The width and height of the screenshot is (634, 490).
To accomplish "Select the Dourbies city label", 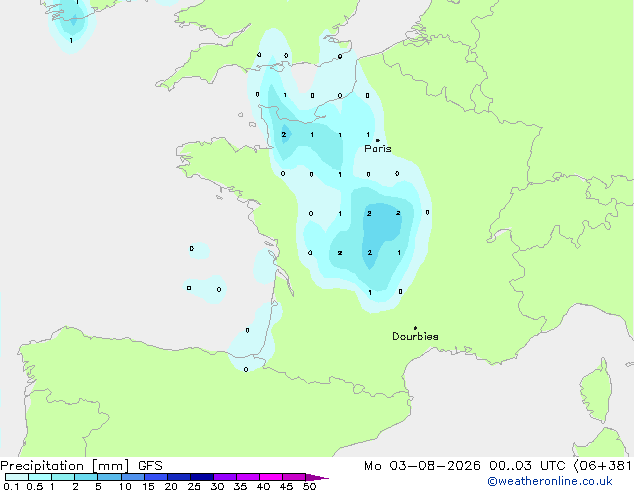I will point(415,336).
